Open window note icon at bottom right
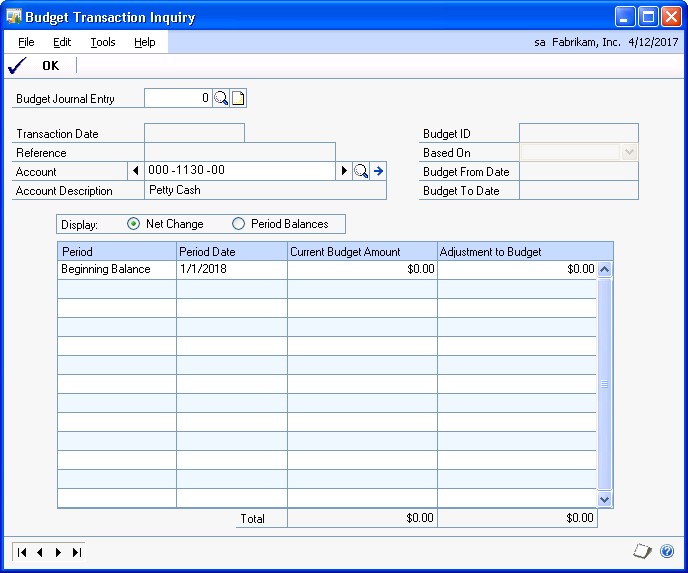This screenshot has width=688, height=573. (642, 551)
